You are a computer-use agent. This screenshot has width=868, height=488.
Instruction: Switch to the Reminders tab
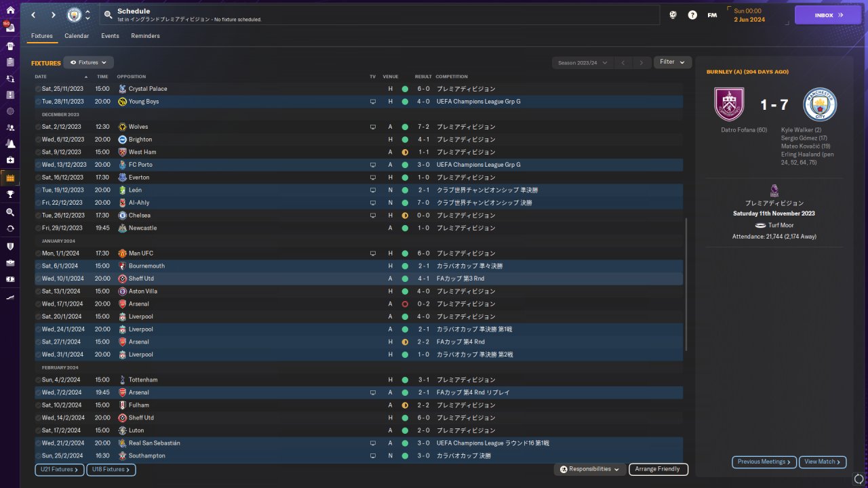[146, 36]
